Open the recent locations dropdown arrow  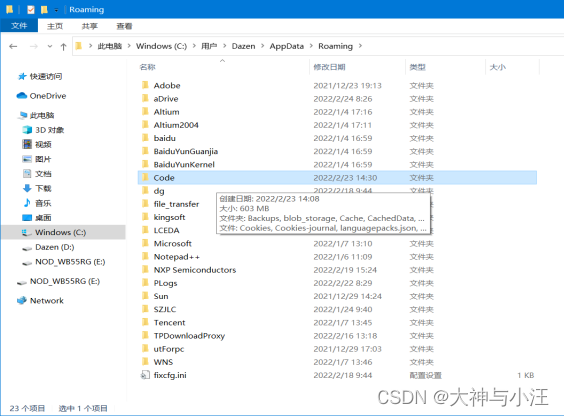point(50,46)
